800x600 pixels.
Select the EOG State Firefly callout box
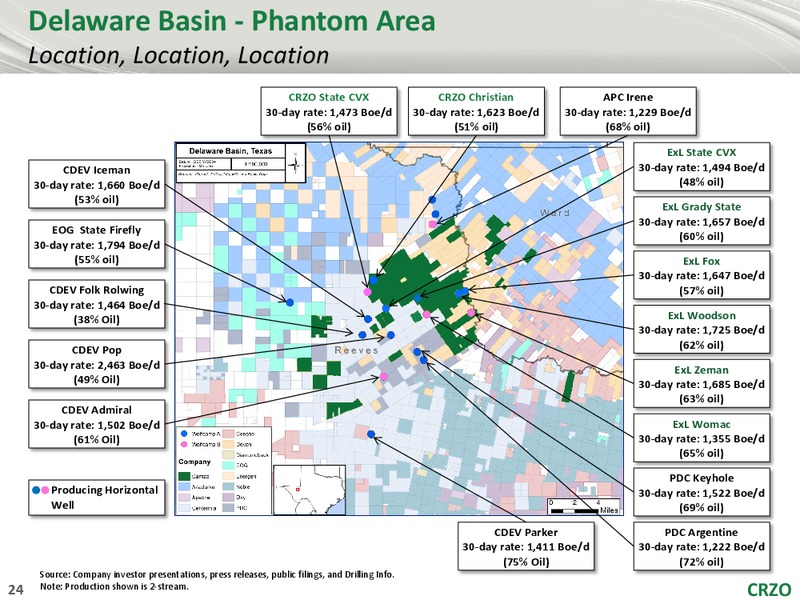[x=97, y=244]
